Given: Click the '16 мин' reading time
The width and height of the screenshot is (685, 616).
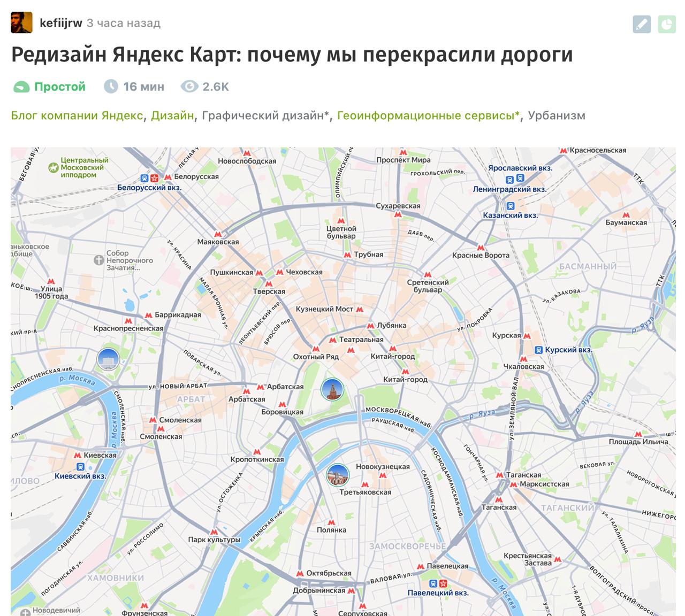Looking at the screenshot, I should pos(144,87).
